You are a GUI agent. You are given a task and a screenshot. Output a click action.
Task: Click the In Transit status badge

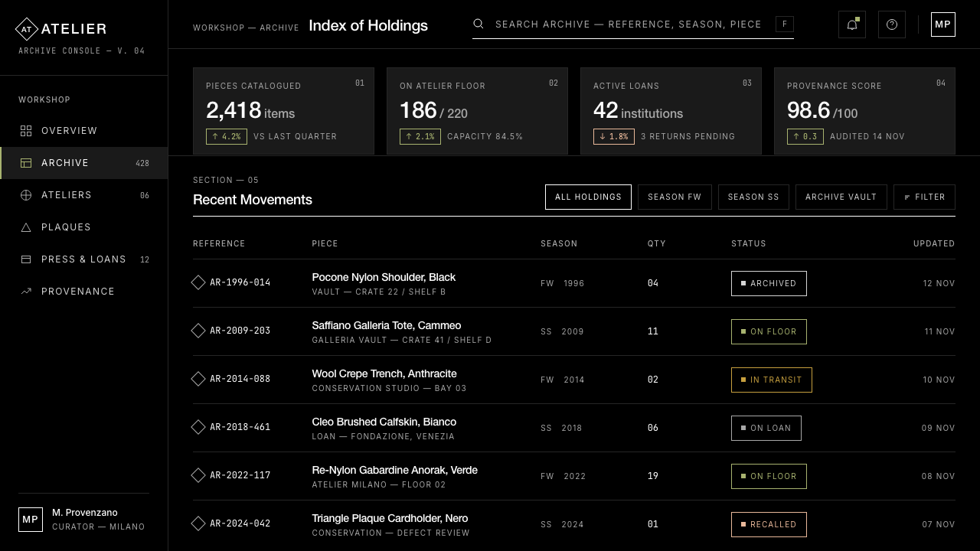[x=772, y=380]
